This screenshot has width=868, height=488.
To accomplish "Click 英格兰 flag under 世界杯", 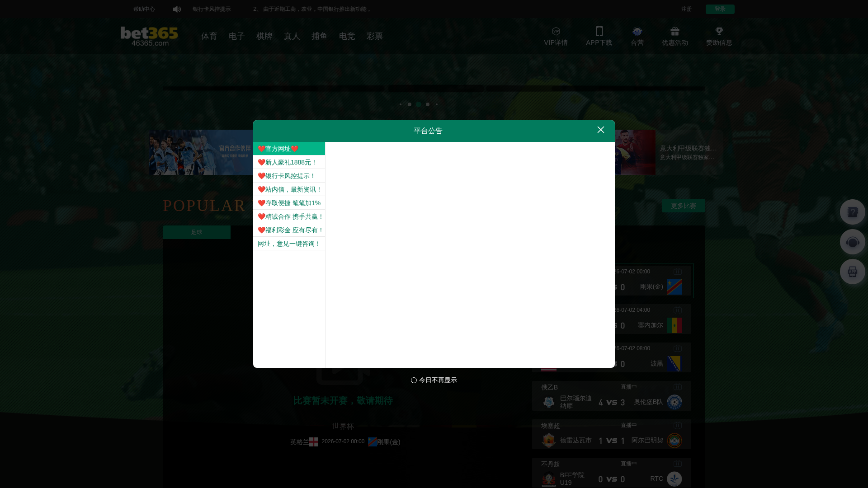I will click(x=314, y=442).
